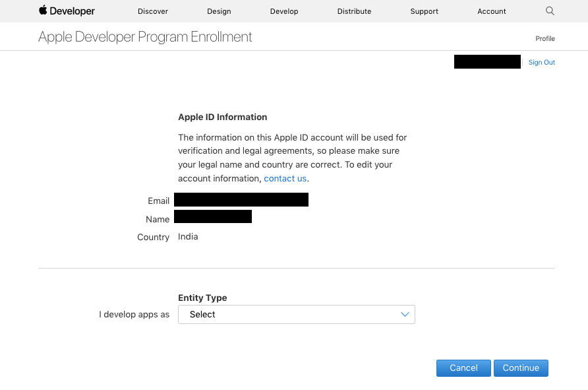The image size is (588, 390).
Task: Click the Country label
Action: 154,237
